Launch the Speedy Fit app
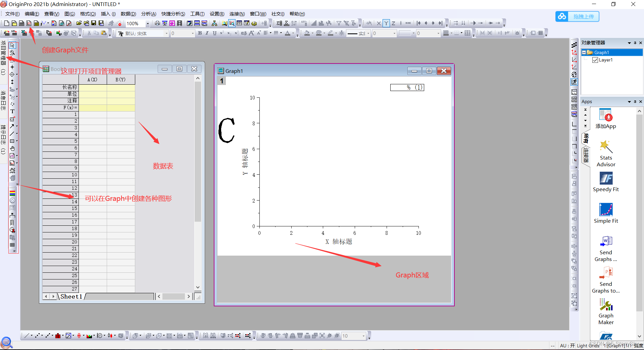Image resolution: width=644 pixels, height=350 pixels. pos(606,182)
